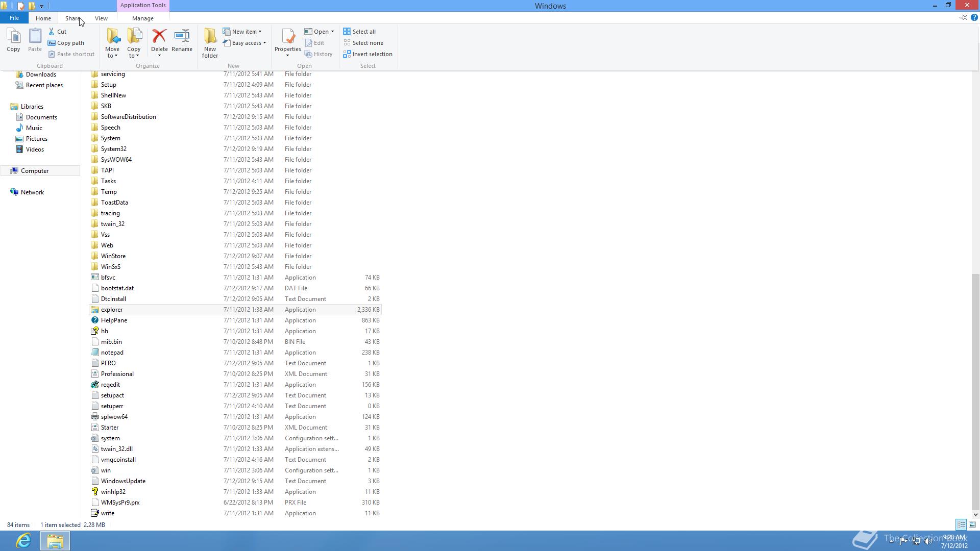Select the twain_32.dll file icon
The image size is (980, 551).
click(x=94, y=449)
